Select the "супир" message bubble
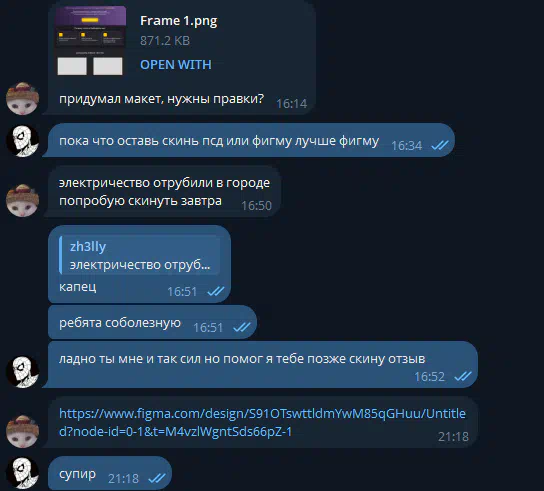Viewport: 544px width, 491px height. coord(110,473)
